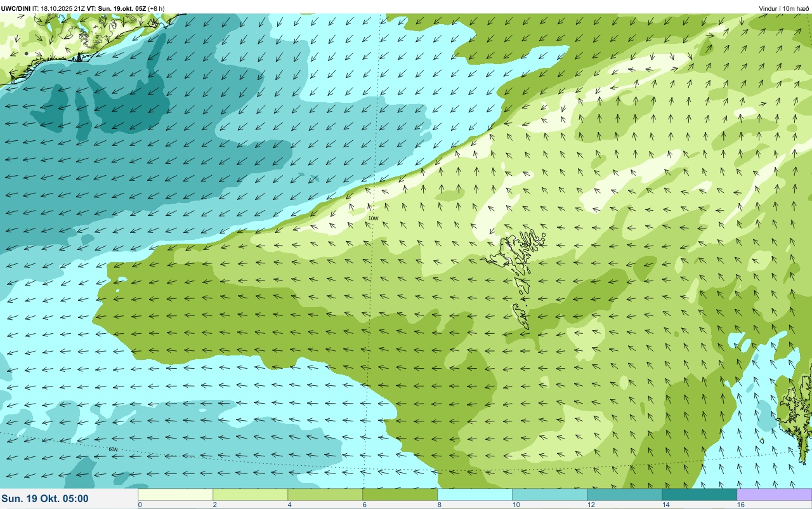Click the '10W' longitude label
The height and width of the screenshot is (509, 812).
374,218
